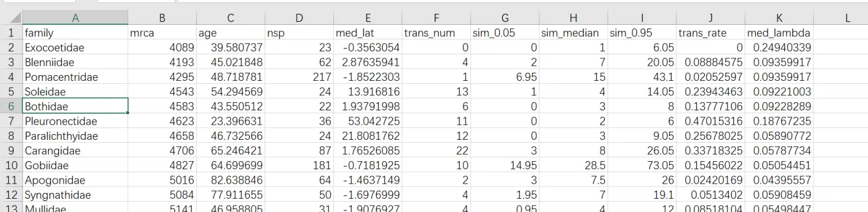The image size is (868, 212).
Task: Select column F header
Action: click(x=436, y=18)
